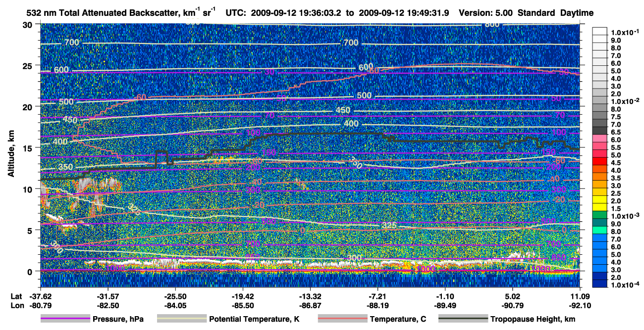Click the 'Pressure, hPa' legend label
Viewport: 644px width, 330px height.
pos(118,320)
